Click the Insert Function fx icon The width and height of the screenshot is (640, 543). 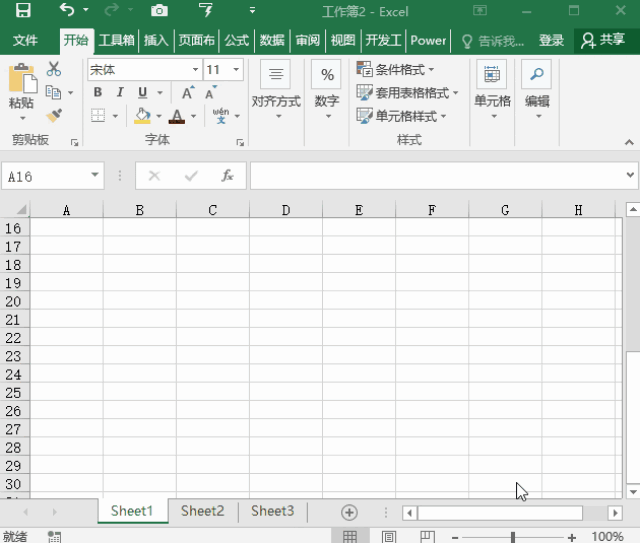point(227,176)
